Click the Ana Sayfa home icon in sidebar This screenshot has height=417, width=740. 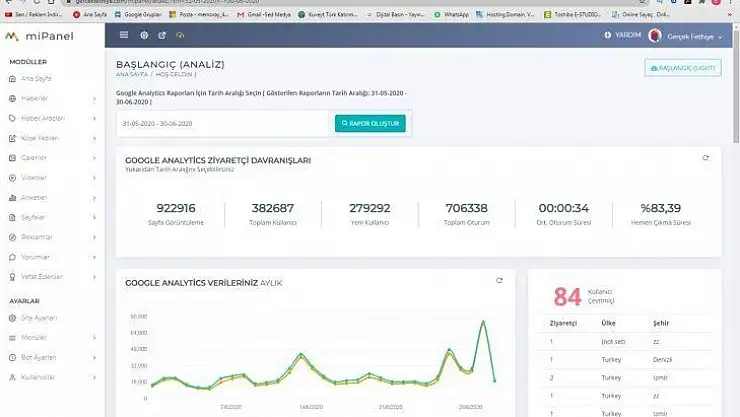click(x=12, y=78)
